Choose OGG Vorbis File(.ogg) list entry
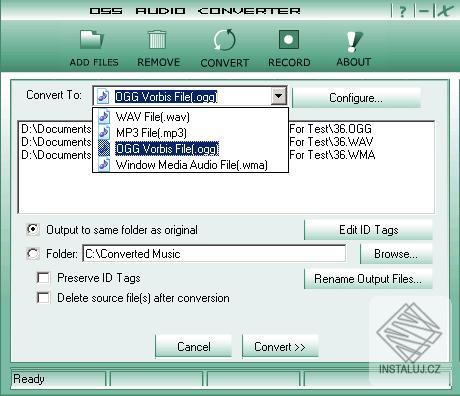 pyautogui.click(x=190, y=149)
